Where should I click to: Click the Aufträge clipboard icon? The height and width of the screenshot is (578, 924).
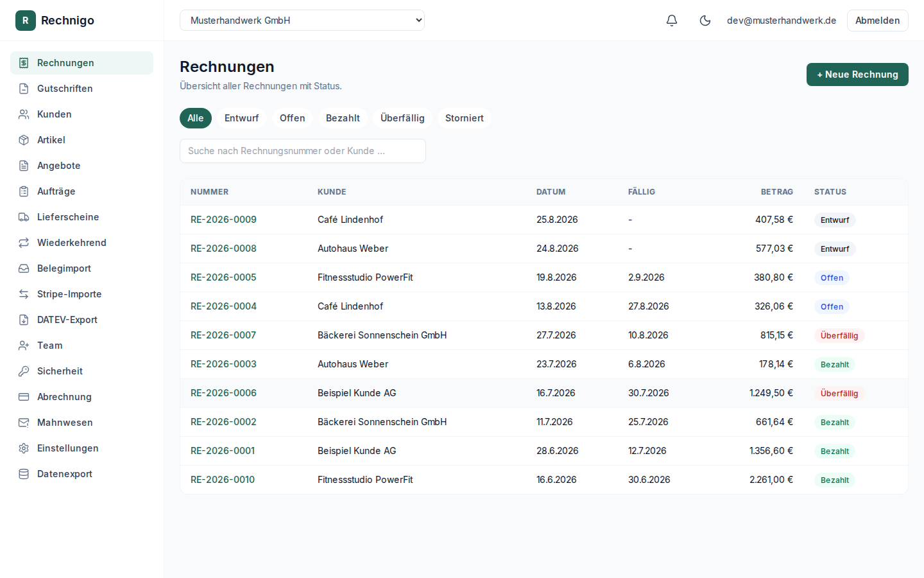point(24,191)
